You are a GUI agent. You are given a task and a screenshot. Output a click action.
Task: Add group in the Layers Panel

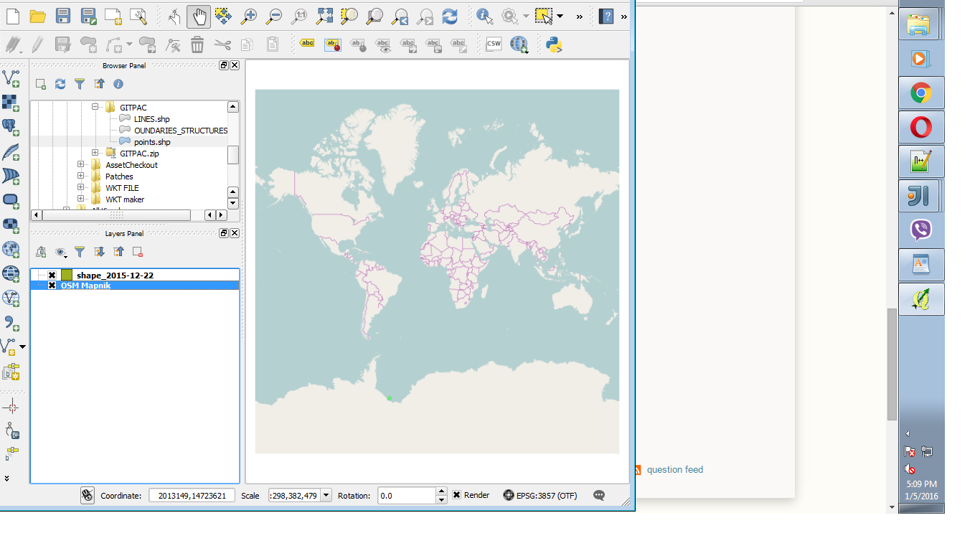pyautogui.click(x=41, y=252)
